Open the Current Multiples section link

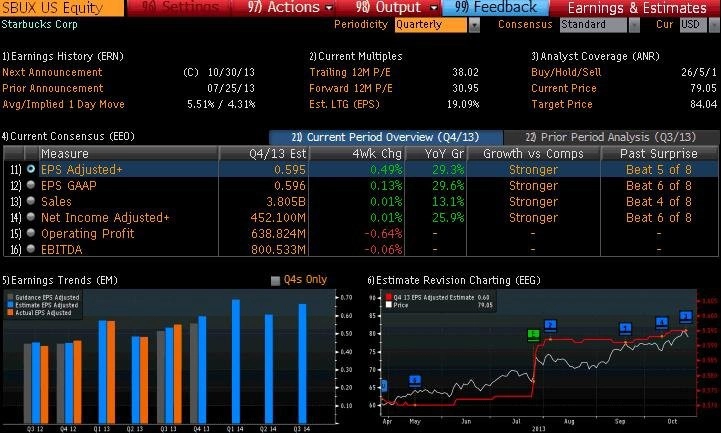(x=355, y=57)
